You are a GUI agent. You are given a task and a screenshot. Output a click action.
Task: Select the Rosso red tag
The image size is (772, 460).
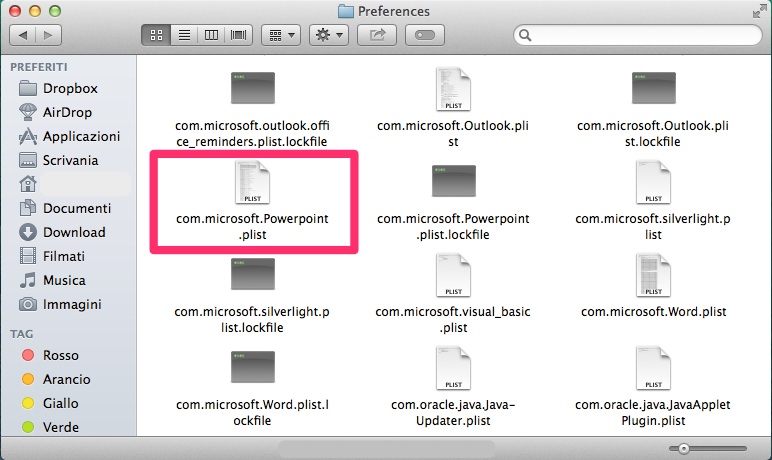50,355
